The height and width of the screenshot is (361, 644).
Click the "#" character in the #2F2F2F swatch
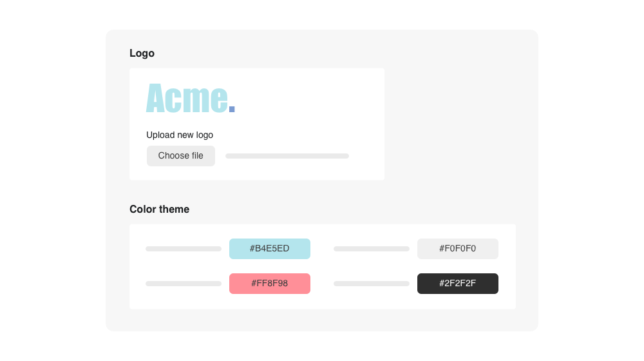pyautogui.click(x=442, y=284)
